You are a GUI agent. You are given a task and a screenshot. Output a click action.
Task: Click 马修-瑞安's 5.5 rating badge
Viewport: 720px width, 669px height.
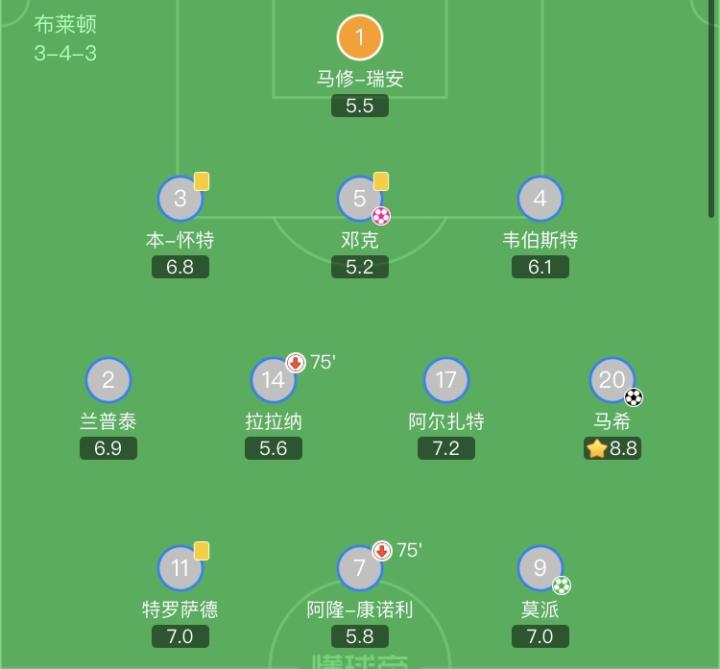coord(360,106)
